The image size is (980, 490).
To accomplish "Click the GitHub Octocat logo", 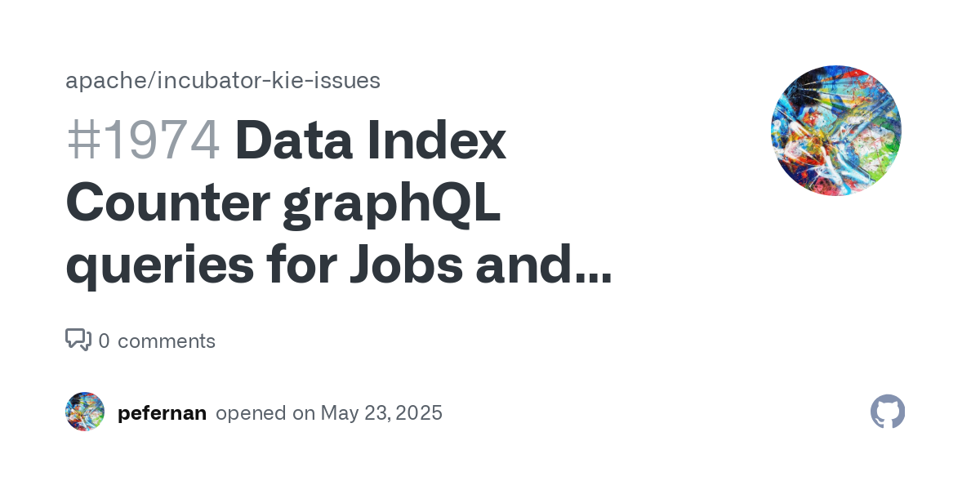I will click(x=888, y=412).
